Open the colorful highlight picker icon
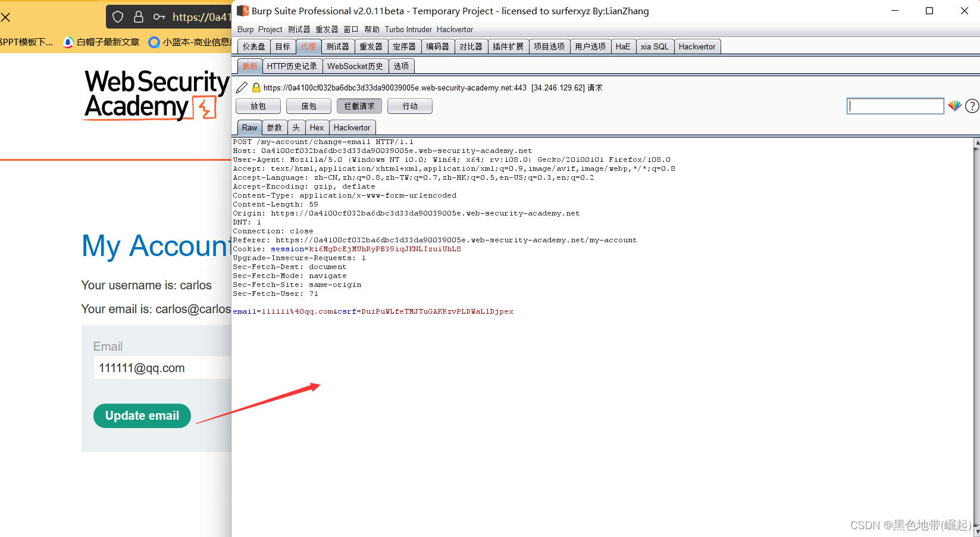Viewport: 980px width, 537px height. (954, 106)
